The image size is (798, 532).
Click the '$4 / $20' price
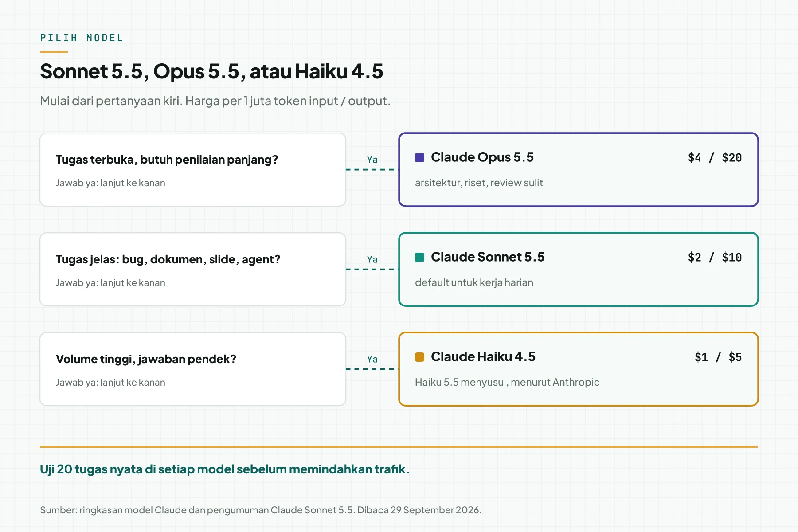pos(715,158)
